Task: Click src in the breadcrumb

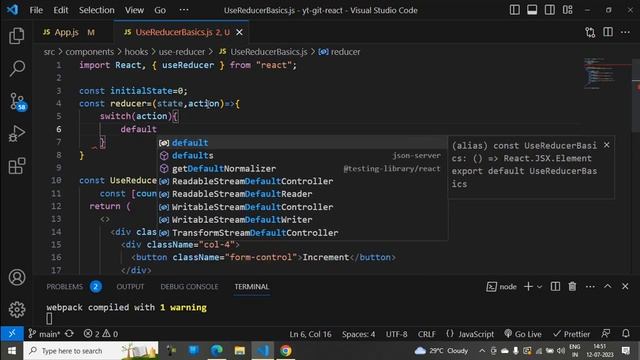Action: click(49, 52)
